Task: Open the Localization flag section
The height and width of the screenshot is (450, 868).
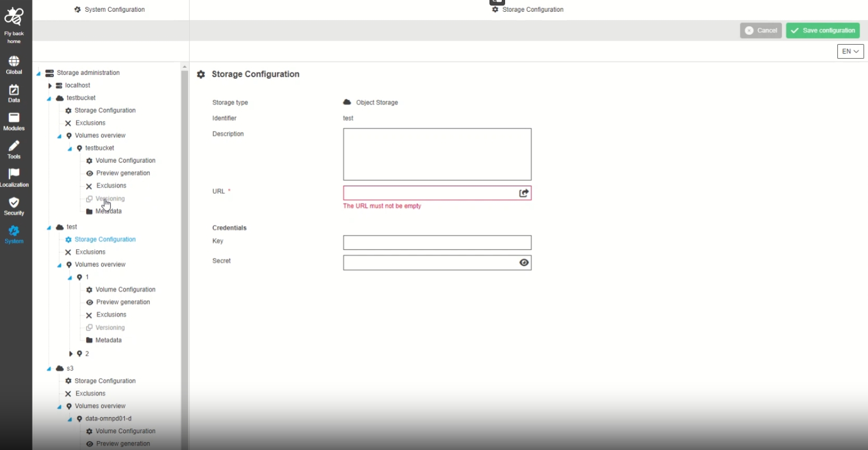Action: (14, 178)
